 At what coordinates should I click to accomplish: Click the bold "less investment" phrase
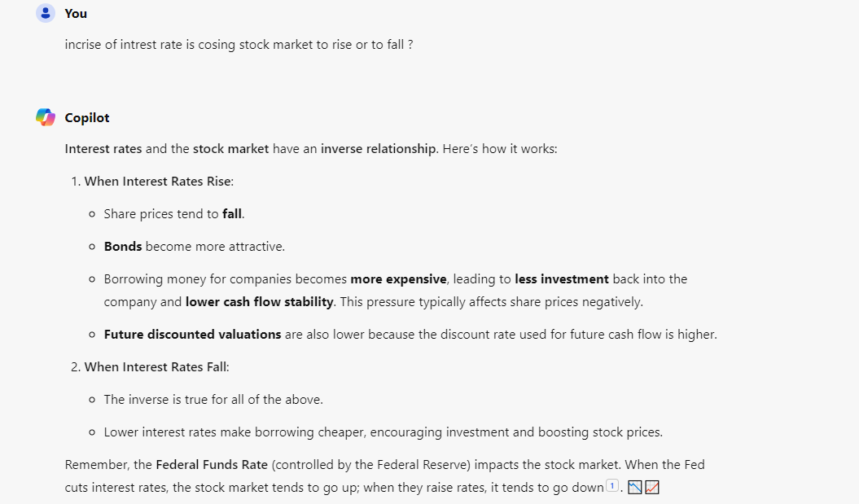point(562,279)
